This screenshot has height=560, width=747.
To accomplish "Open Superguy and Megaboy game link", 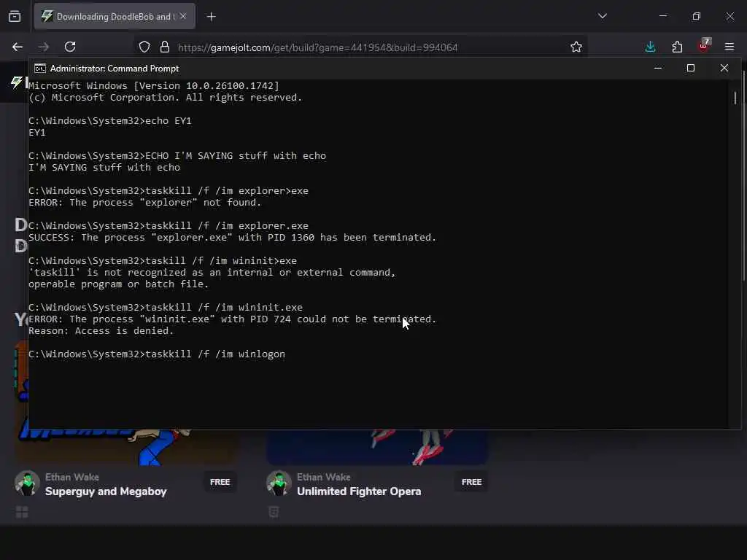I will click(106, 491).
